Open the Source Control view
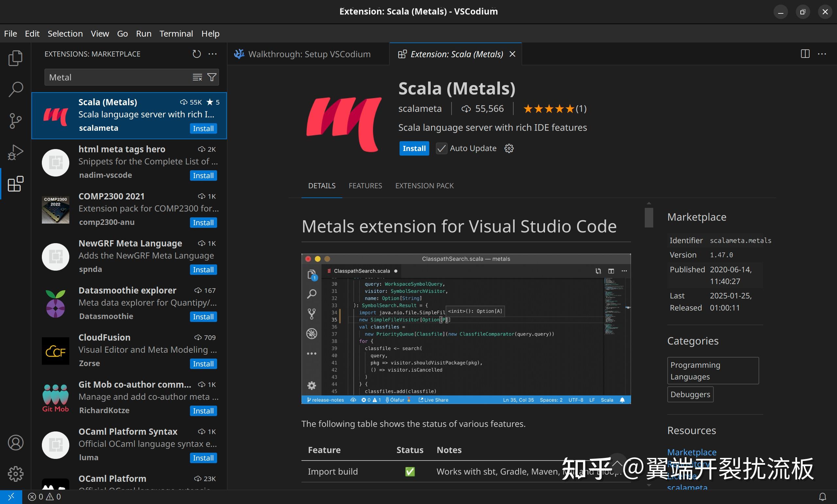837x504 pixels. point(15,121)
